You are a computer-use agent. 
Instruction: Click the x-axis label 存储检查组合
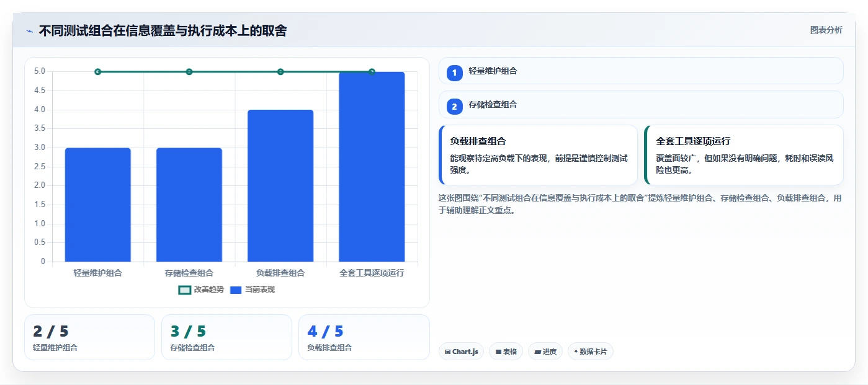tap(189, 273)
